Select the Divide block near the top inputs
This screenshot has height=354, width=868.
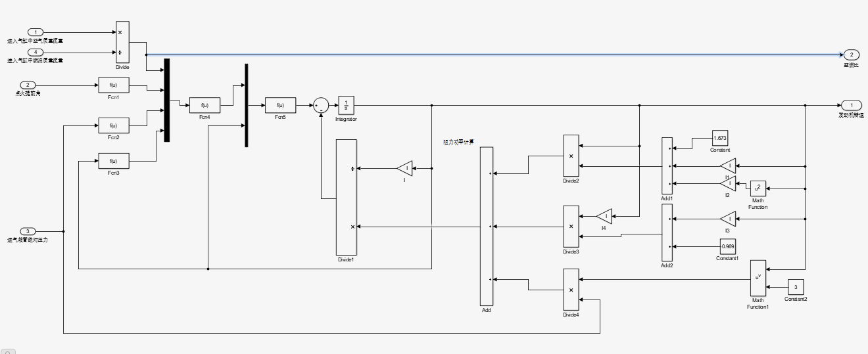122,42
